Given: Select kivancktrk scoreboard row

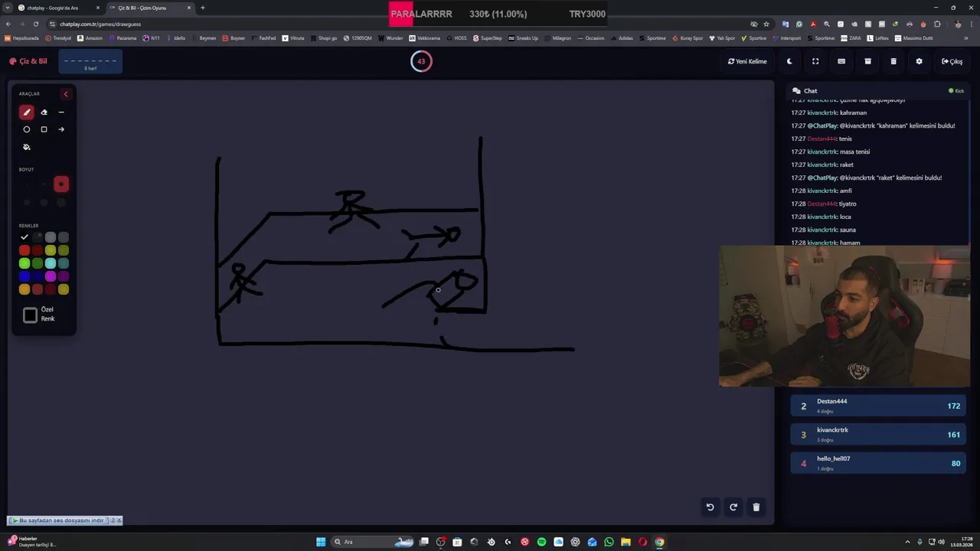Looking at the screenshot, I should pos(878,435).
